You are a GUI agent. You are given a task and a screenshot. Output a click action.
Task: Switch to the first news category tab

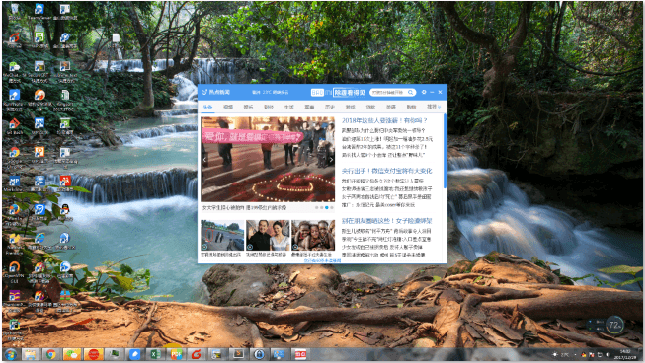tap(207, 107)
